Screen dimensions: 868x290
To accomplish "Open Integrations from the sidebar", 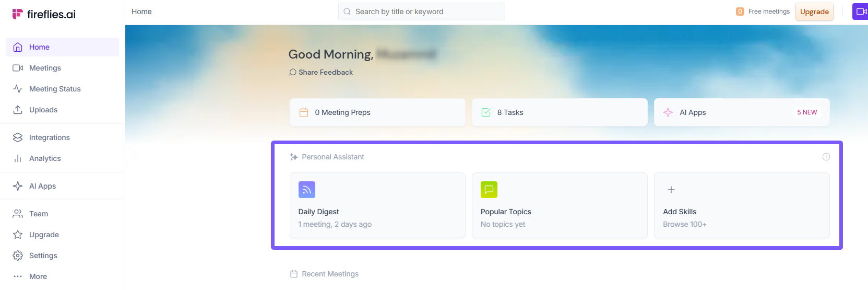I will click(x=49, y=137).
